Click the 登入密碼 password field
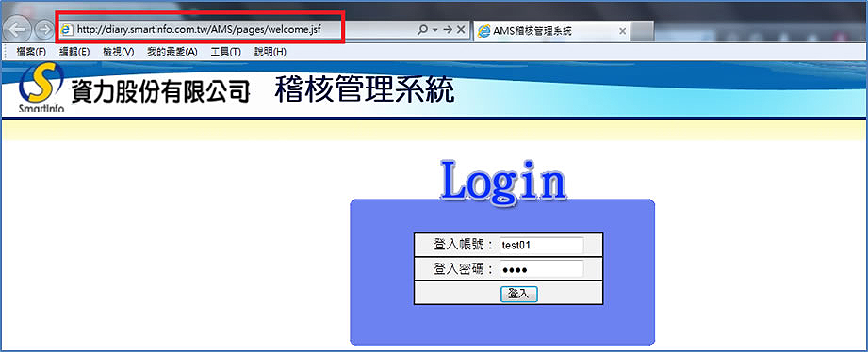This screenshot has width=868, height=352. (x=541, y=269)
